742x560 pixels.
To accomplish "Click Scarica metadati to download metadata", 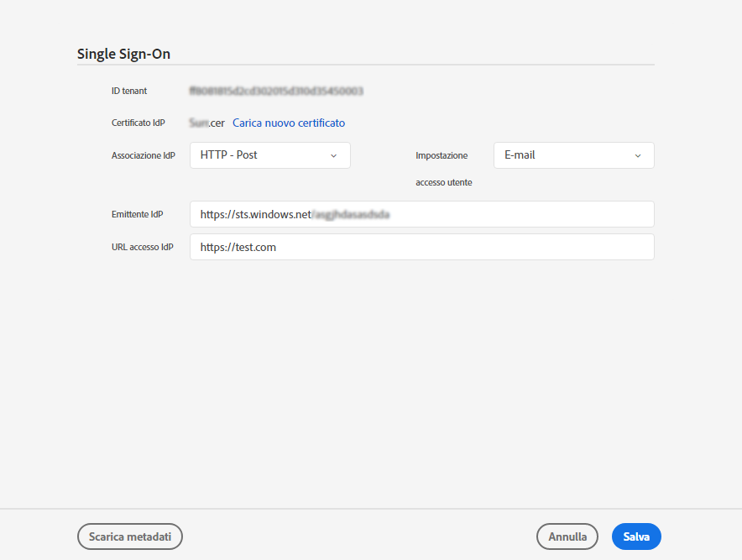I will (x=129, y=536).
